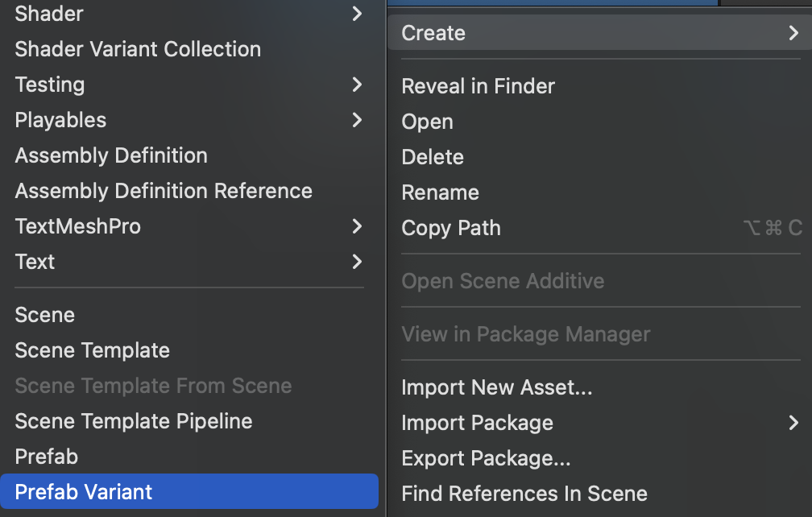Open the Create submenu
This screenshot has width=812, height=517.
click(x=433, y=33)
